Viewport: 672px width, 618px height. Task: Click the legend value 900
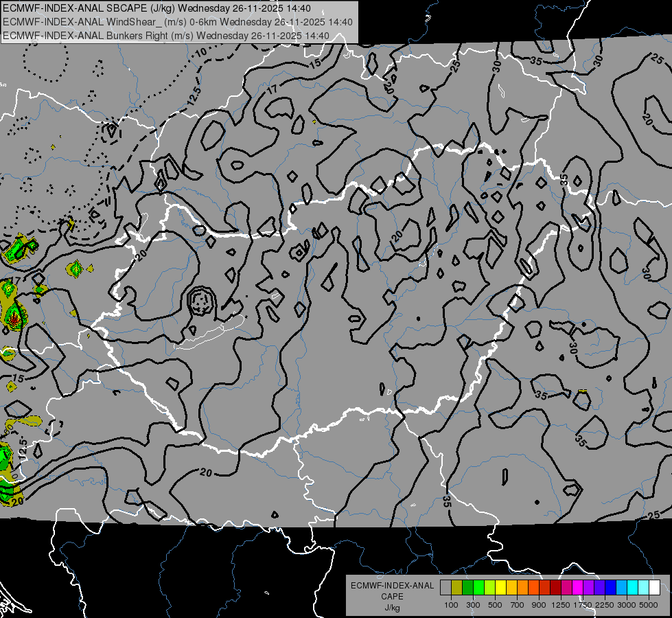click(x=539, y=605)
